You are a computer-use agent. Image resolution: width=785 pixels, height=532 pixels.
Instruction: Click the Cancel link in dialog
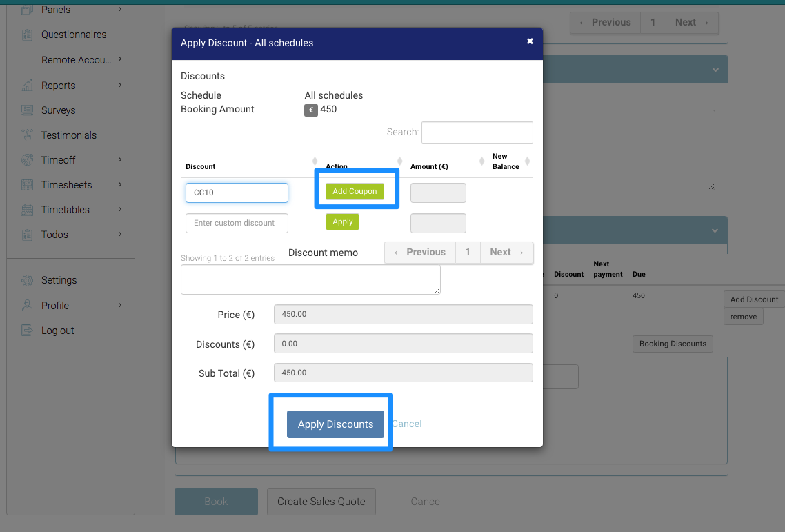pyautogui.click(x=407, y=424)
